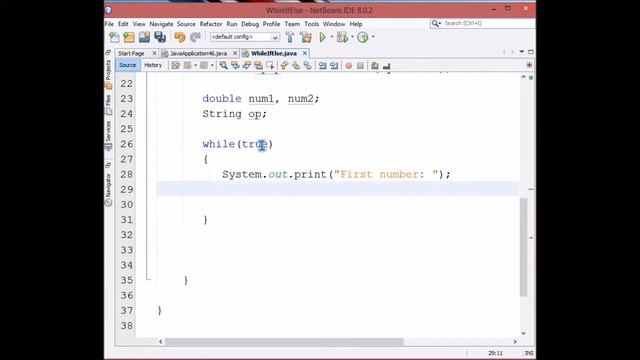Open the Tools menu
Viewport: 640px width, 360px height.
coord(311,24)
